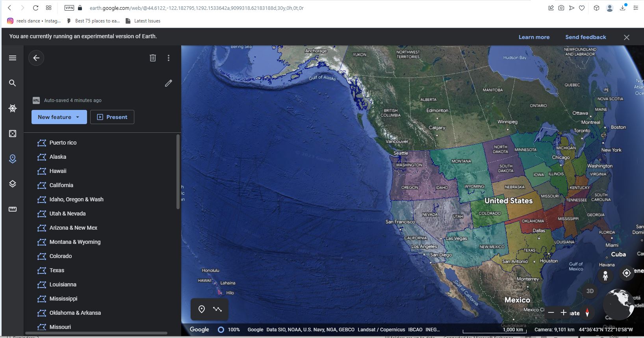Open browser downloads icon
The width and height of the screenshot is (644, 338).
pyautogui.click(x=623, y=8)
